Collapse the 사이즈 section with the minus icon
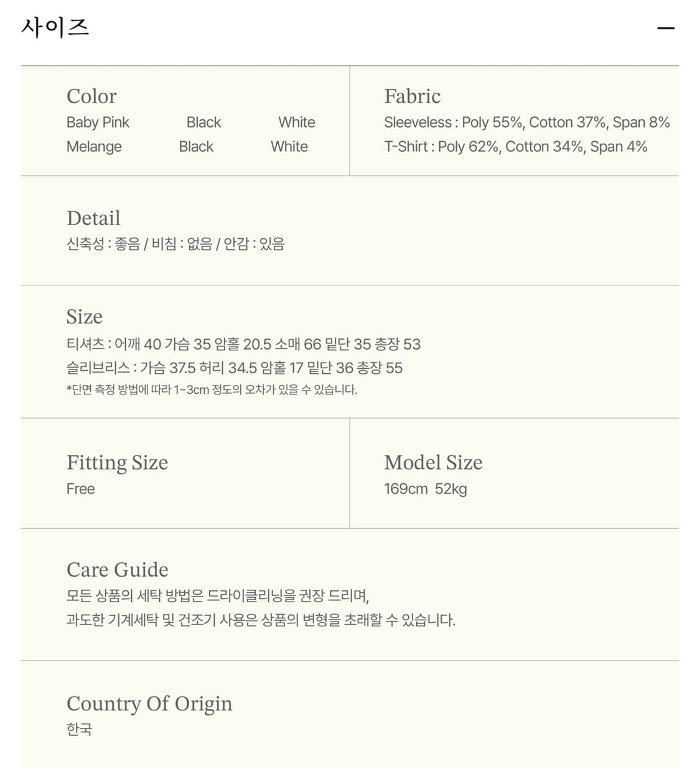The height and width of the screenshot is (767, 700). [666, 27]
